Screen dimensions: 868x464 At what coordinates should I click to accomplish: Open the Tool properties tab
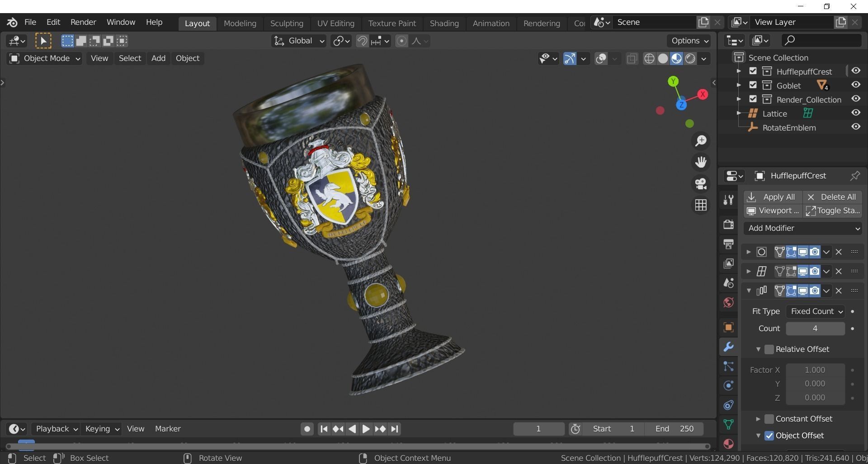[728, 200]
